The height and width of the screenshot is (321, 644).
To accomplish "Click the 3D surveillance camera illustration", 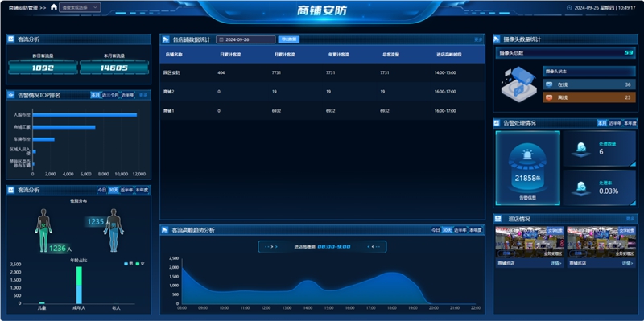I will (518, 84).
